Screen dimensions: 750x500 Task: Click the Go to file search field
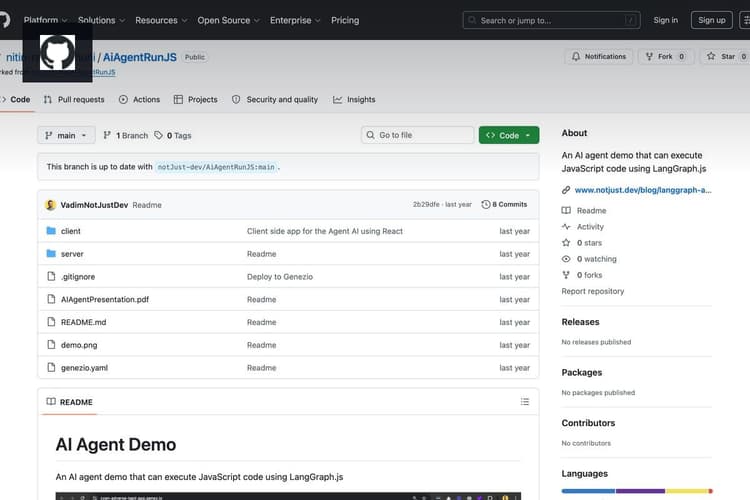point(418,135)
